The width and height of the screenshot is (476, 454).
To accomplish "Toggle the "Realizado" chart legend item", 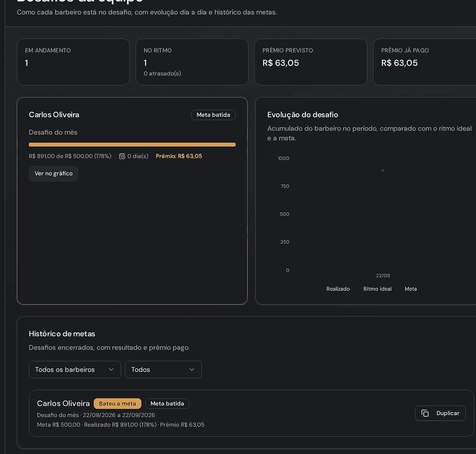I will coord(338,289).
